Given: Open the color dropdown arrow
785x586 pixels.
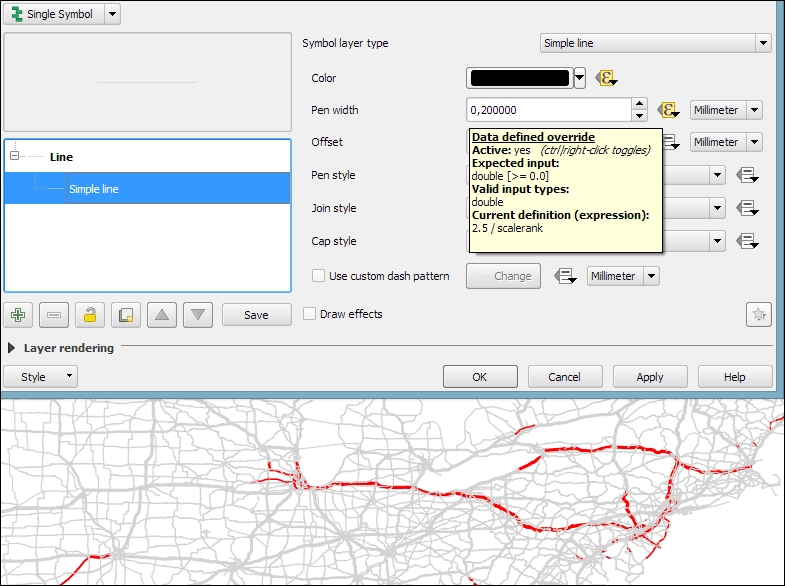Looking at the screenshot, I should click(x=580, y=78).
